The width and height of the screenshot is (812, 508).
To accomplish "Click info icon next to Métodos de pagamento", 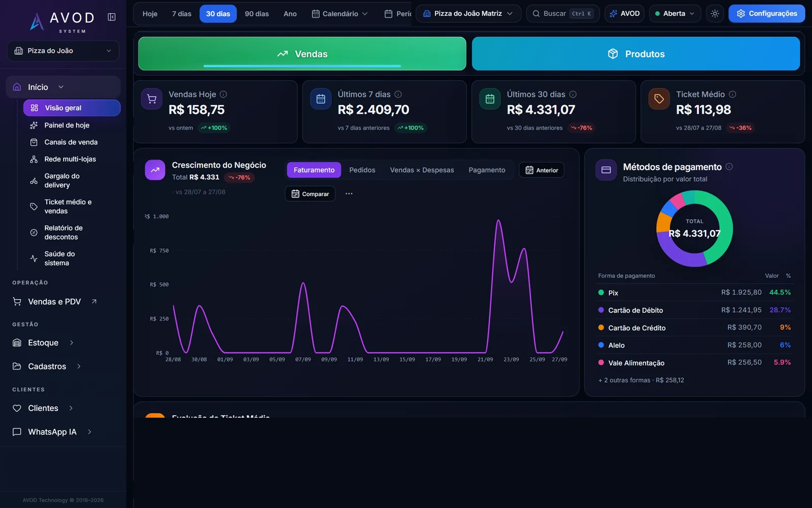I will pyautogui.click(x=729, y=167).
